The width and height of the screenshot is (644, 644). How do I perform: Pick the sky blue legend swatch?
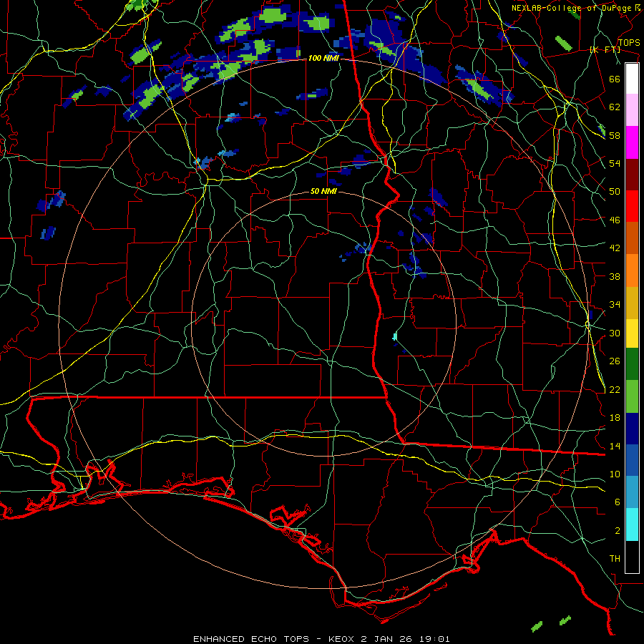coord(632,492)
